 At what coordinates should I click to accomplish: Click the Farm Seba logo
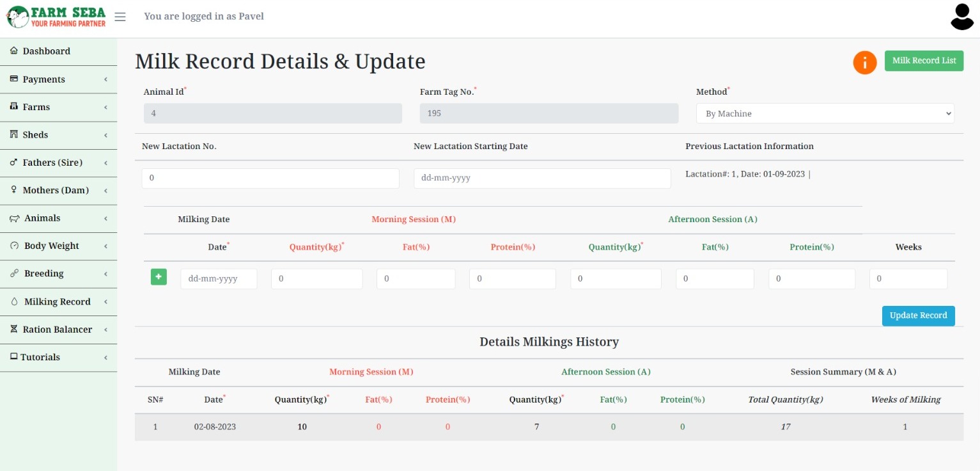click(56, 17)
